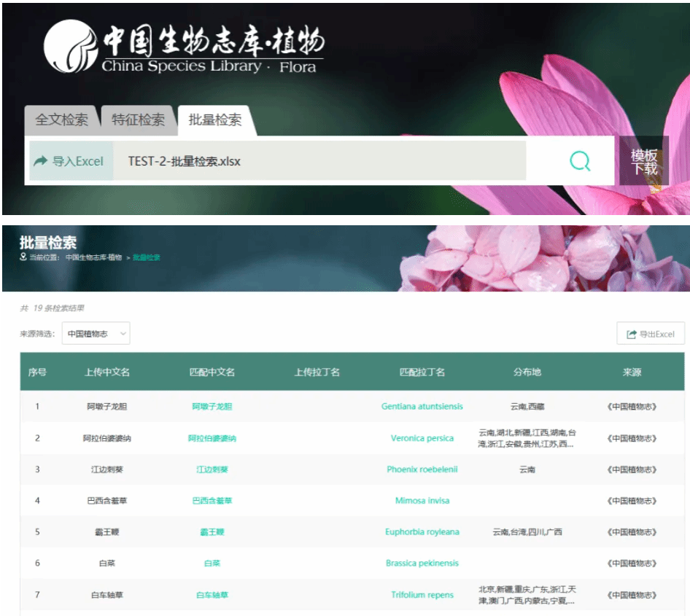Click the 匹配拉丁名 column header
Screen dimensions: 690x616
tap(422, 372)
